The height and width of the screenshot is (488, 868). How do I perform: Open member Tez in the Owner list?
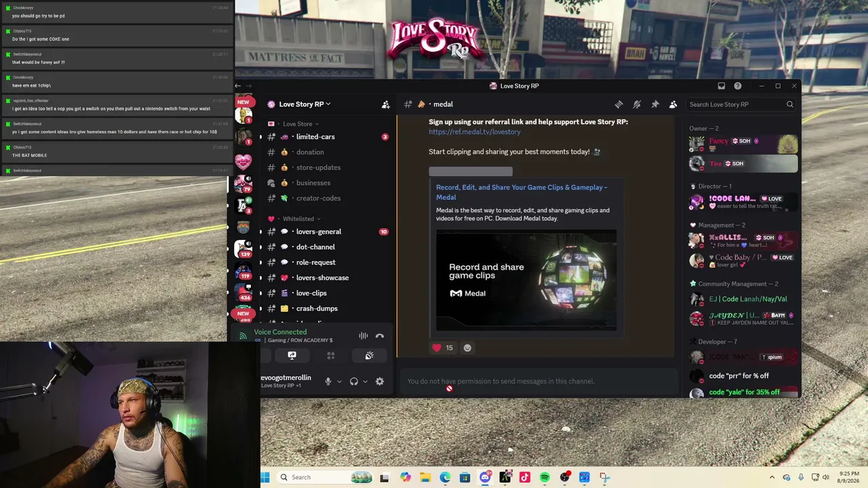(743, 163)
